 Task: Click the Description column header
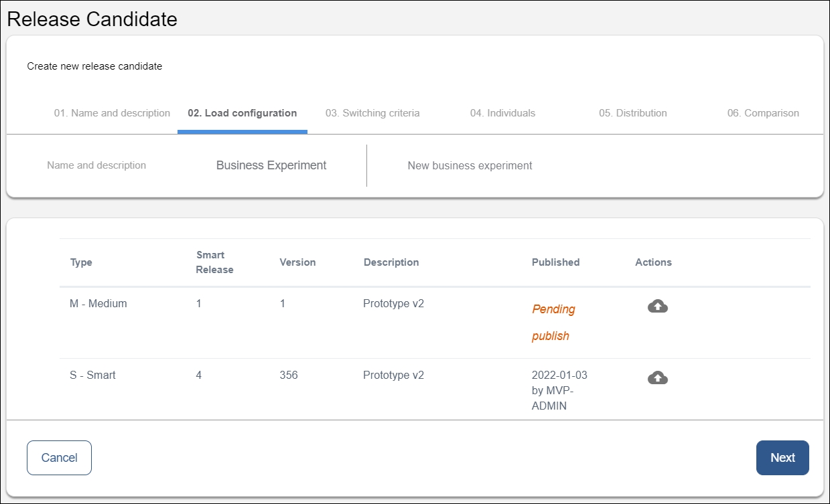tap(391, 262)
